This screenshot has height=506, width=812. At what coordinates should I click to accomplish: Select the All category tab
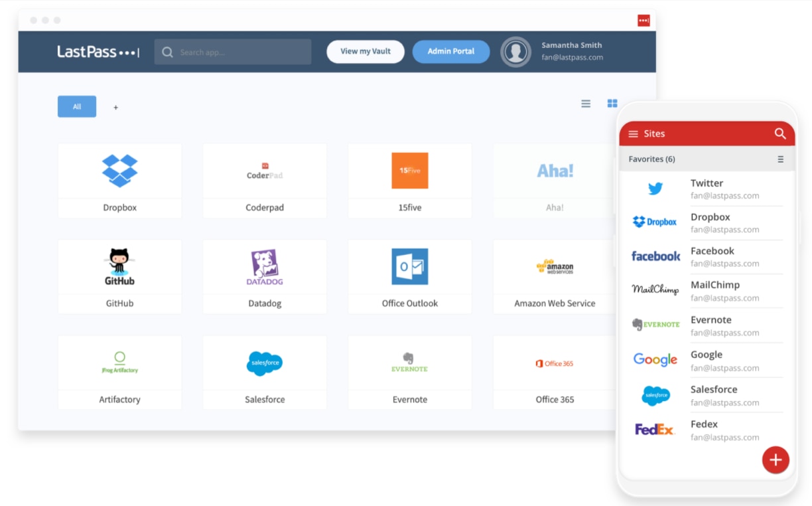tap(77, 107)
